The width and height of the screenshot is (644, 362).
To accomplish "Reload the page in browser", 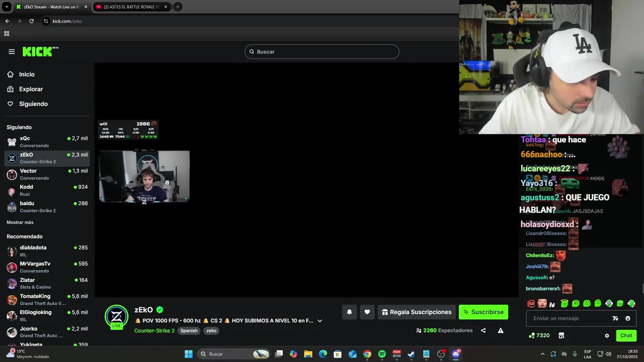I will [x=31, y=21].
